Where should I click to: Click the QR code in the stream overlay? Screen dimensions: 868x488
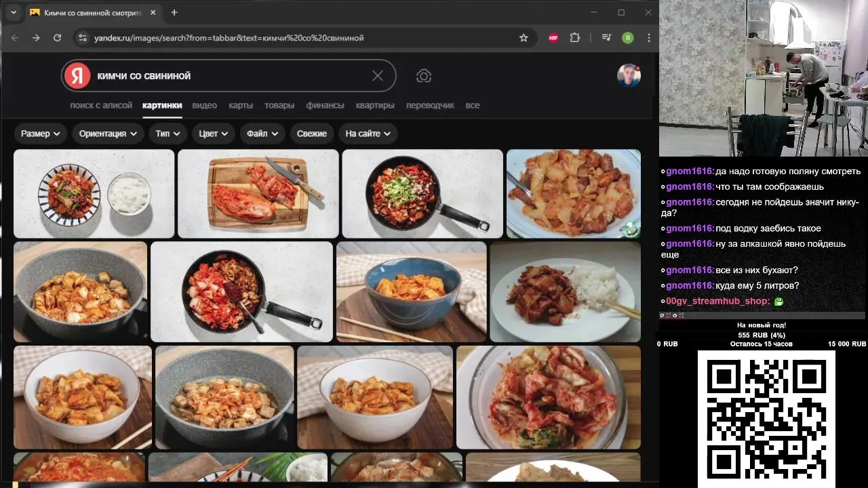tap(766, 418)
